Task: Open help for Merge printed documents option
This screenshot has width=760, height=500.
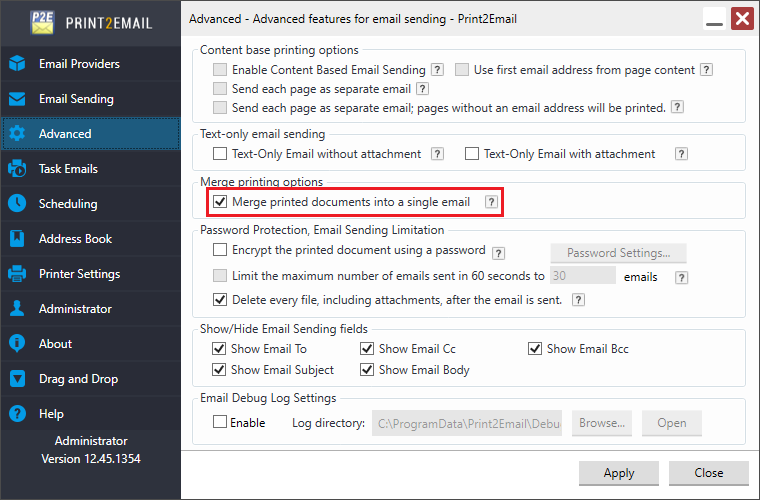Action: 491,202
